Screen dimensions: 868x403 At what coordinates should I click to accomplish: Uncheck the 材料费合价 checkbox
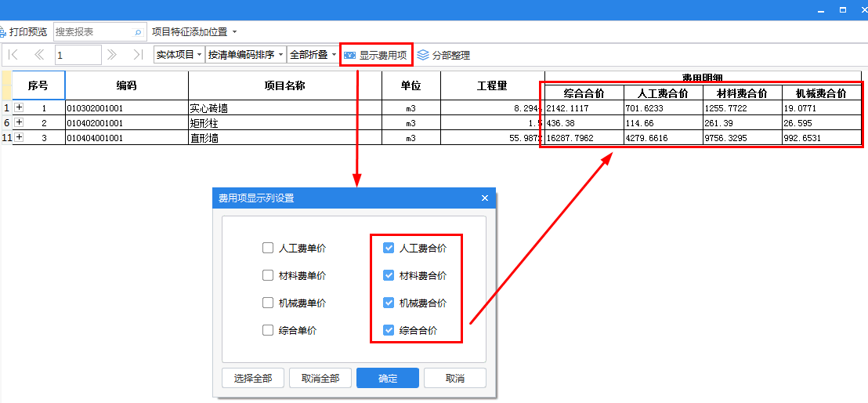[389, 276]
